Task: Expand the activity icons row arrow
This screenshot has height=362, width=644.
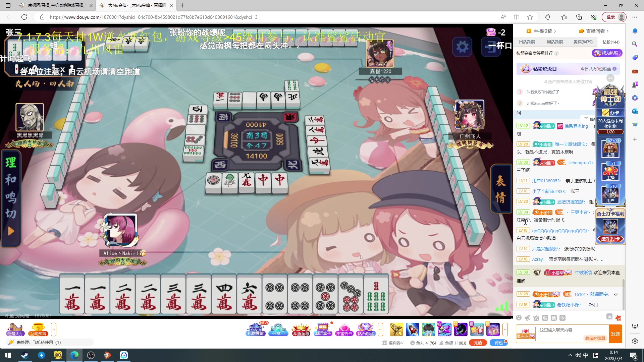Action: [380, 329]
